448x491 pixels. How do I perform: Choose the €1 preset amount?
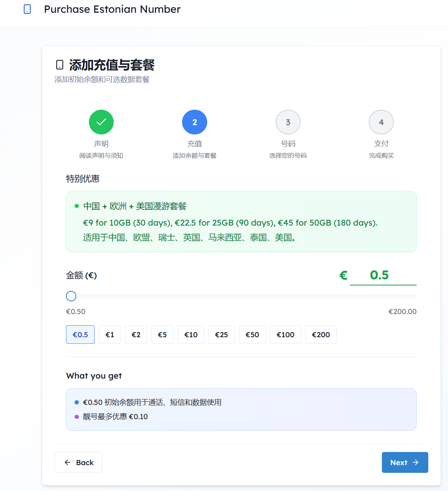110,335
